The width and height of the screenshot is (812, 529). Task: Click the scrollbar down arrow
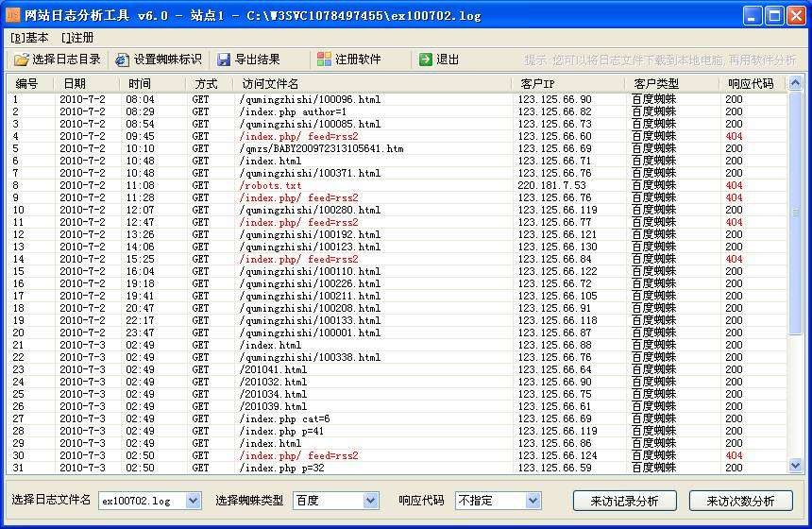[x=795, y=466]
